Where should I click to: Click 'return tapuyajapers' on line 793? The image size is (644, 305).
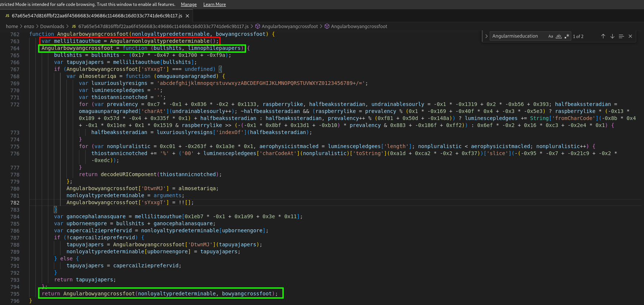tap(85, 280)
